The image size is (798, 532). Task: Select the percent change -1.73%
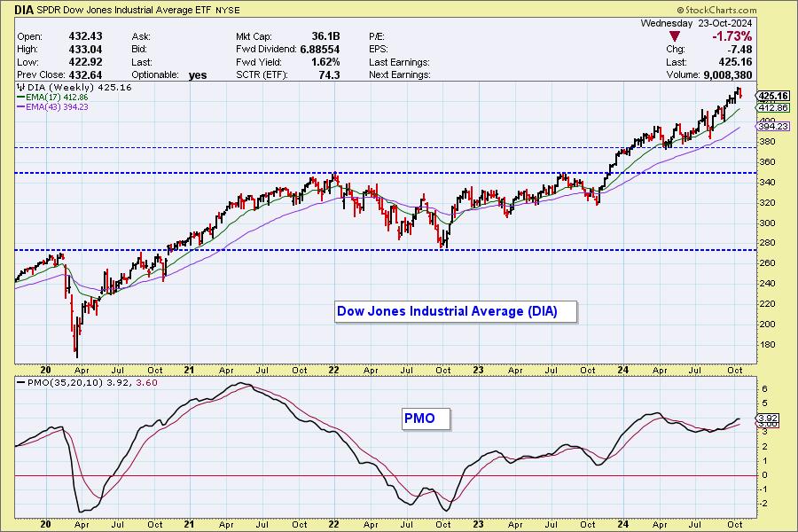[x=731, y=36]
